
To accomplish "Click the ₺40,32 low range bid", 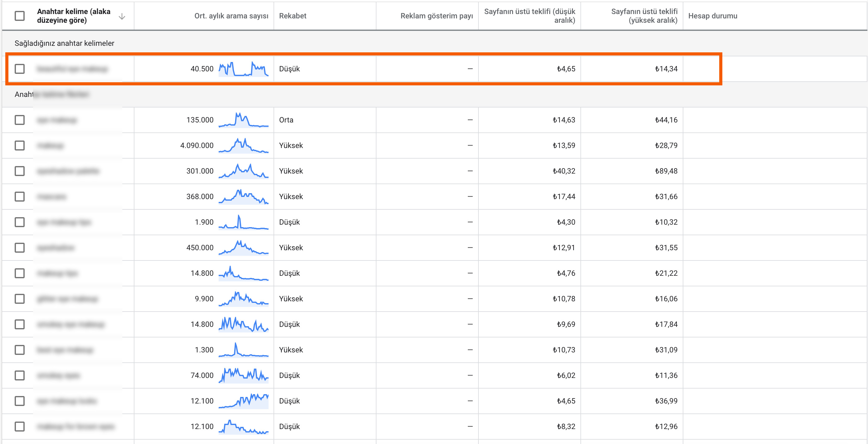I will (564, 171).
